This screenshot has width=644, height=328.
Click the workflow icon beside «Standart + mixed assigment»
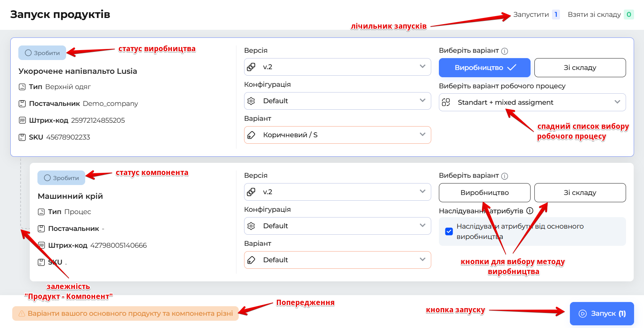446,102
